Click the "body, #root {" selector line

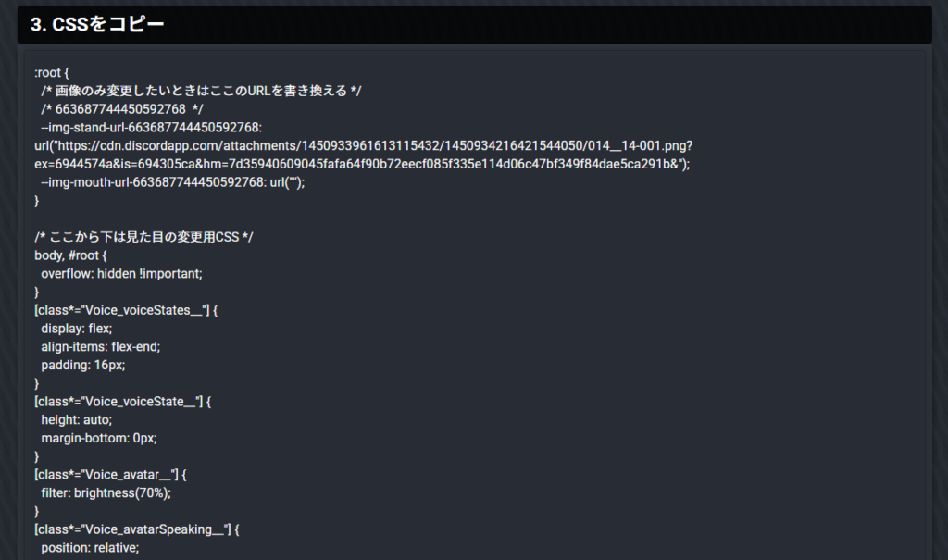pos(71,255)
